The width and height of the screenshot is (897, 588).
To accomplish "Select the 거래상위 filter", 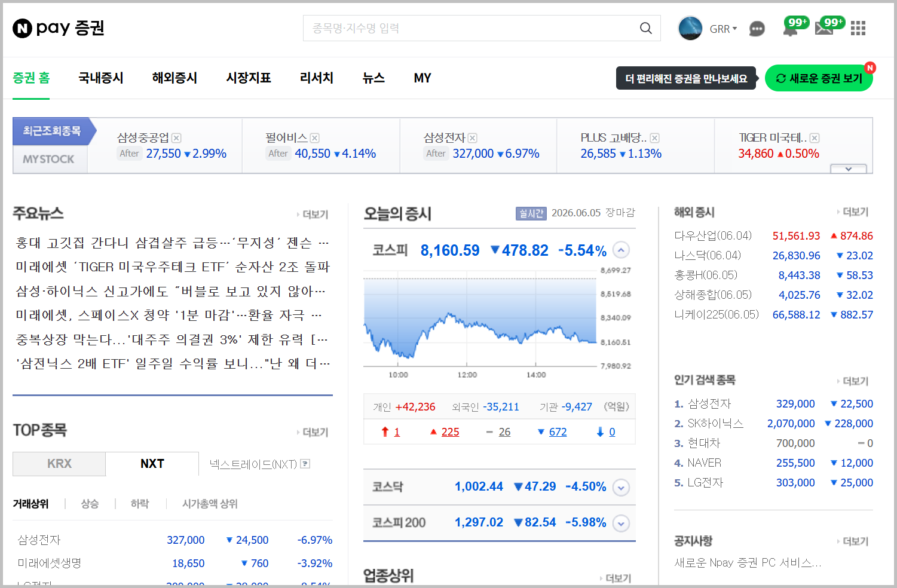I will pyautogui.click(x=31, y=504).
